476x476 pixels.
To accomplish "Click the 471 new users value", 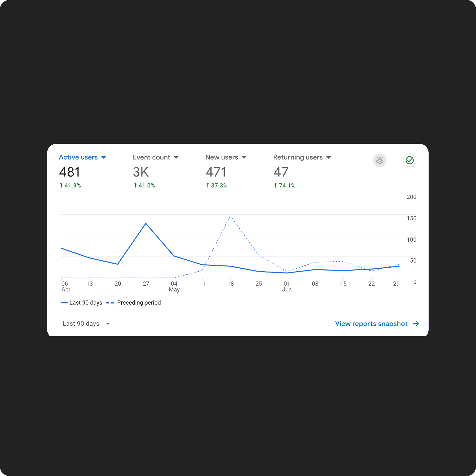I will [x=216, y=172].
